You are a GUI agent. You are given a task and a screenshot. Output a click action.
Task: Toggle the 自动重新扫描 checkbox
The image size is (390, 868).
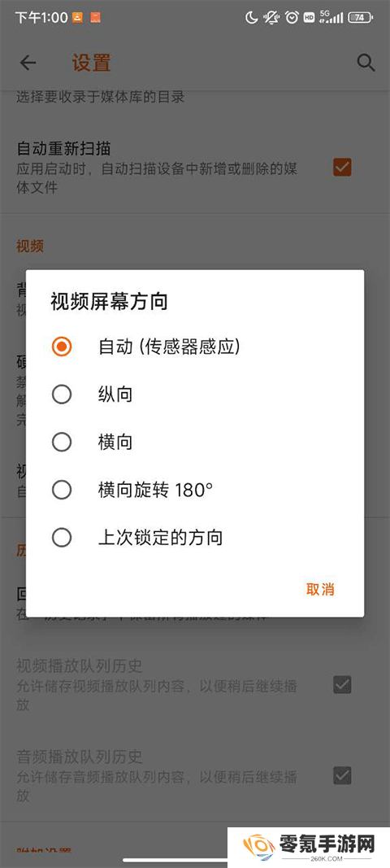coord(342,167)
